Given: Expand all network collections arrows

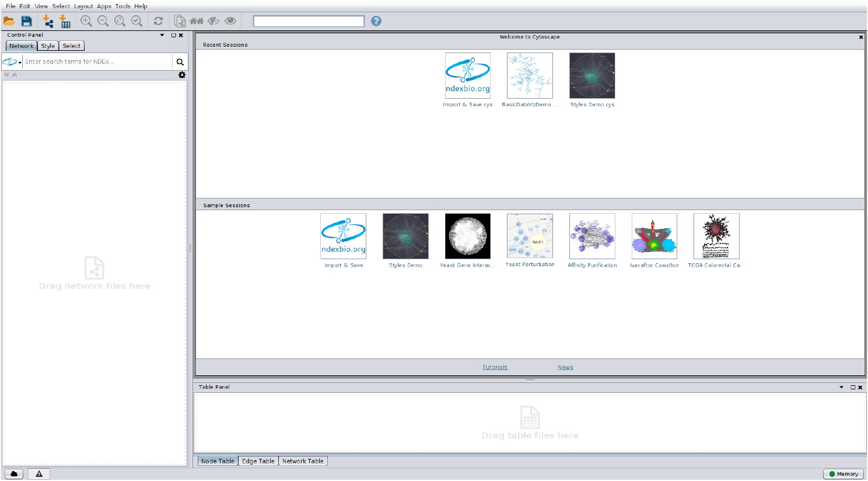Looking at the screenshot, I should pos(6,75).
